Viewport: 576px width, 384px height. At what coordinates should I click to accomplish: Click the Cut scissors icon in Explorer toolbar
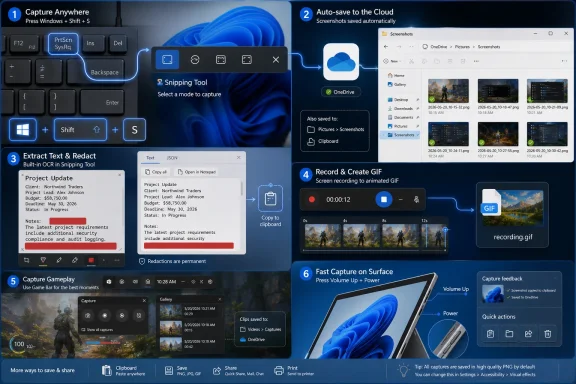pyautogui.click(x=411, y=61)
